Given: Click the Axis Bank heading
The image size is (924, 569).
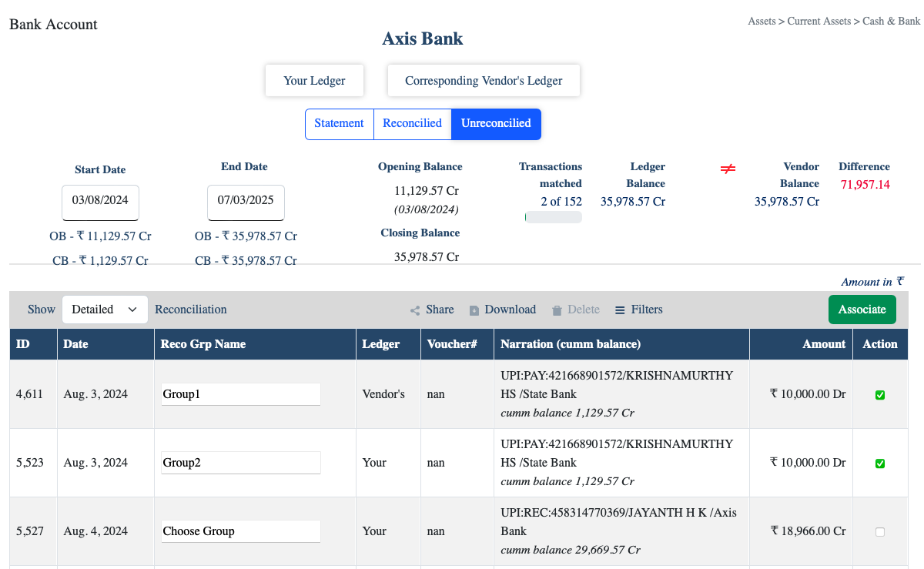Looking at the screenshot, I should [x=423, y=38].
